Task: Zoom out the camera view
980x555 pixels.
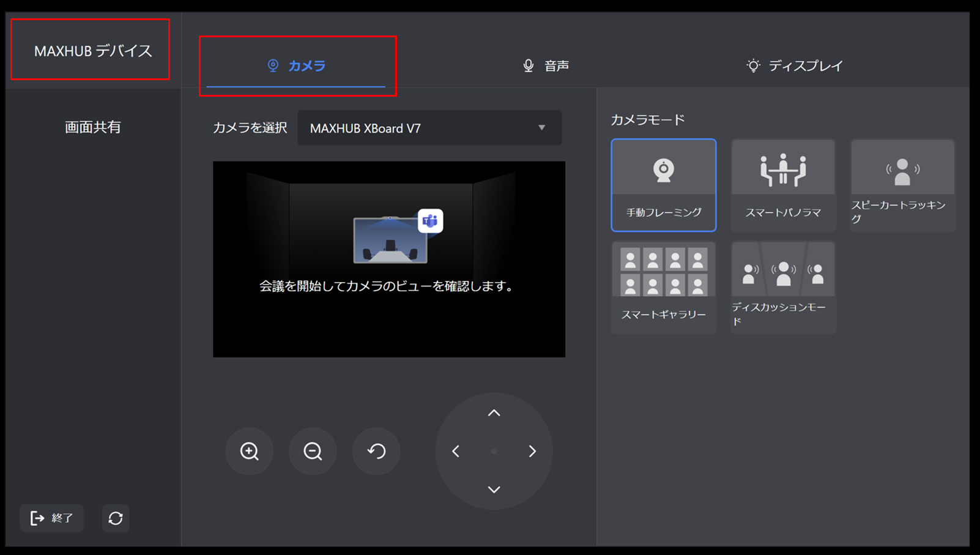Action: coord(313,452)
